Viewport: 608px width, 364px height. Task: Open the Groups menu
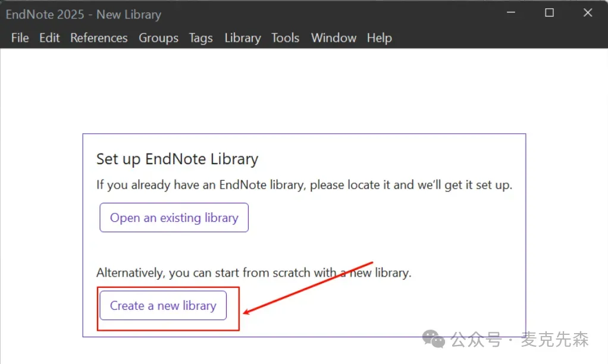pos(158,37)
